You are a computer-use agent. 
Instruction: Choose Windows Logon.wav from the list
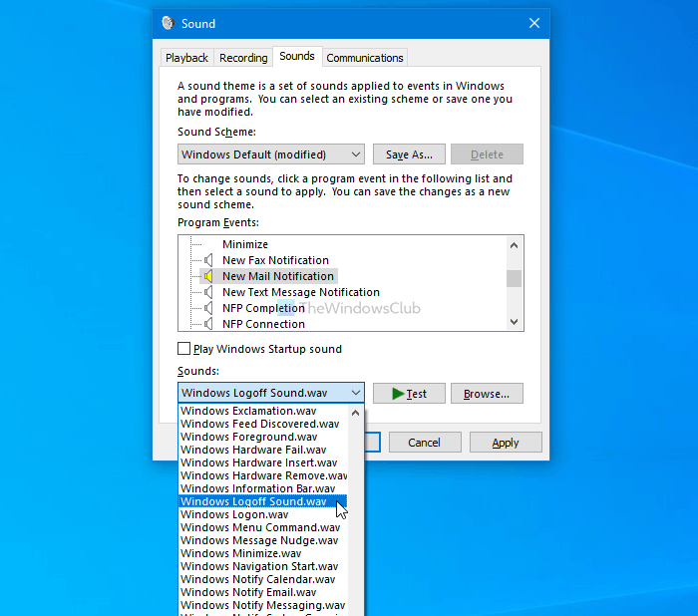[234, 514]
